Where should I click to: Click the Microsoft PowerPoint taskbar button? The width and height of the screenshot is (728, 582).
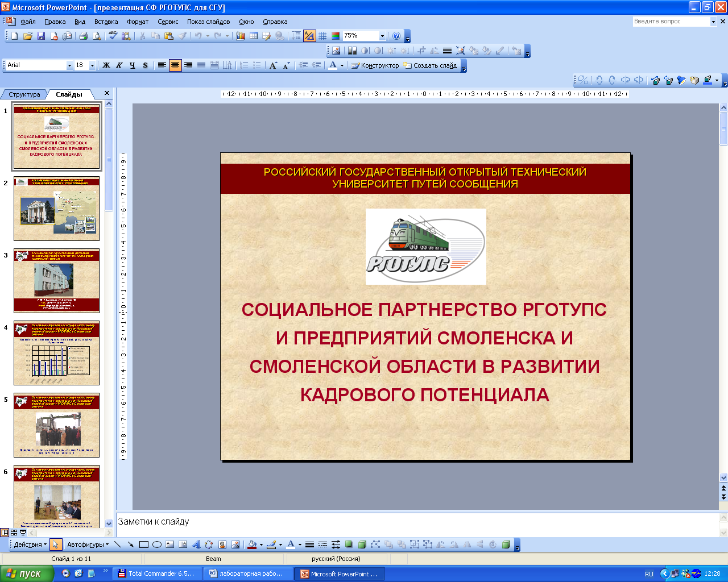pyautogui.click(x=340, y=573)
